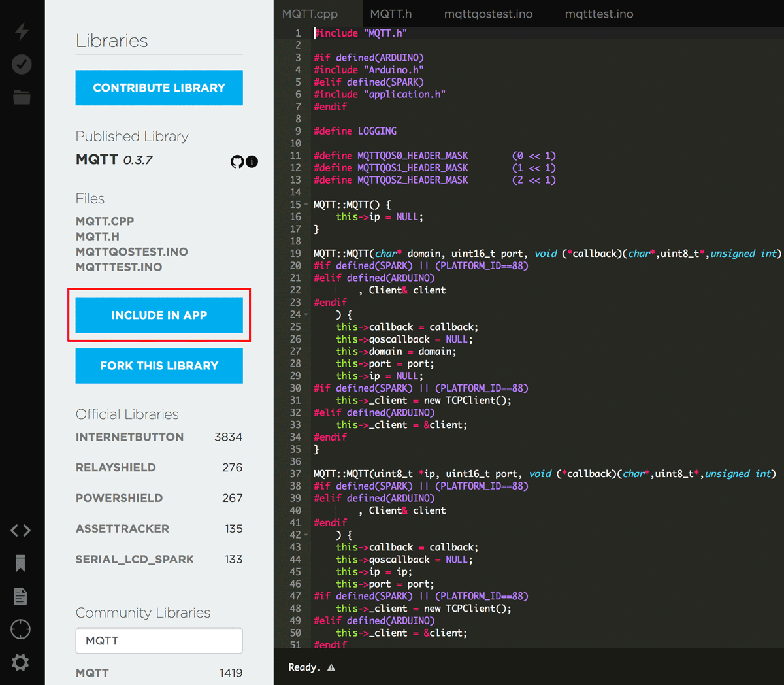Click the MQTT 0.3.7 library title
The width and height of the screenshot is (784, 685).
(114, 159)
